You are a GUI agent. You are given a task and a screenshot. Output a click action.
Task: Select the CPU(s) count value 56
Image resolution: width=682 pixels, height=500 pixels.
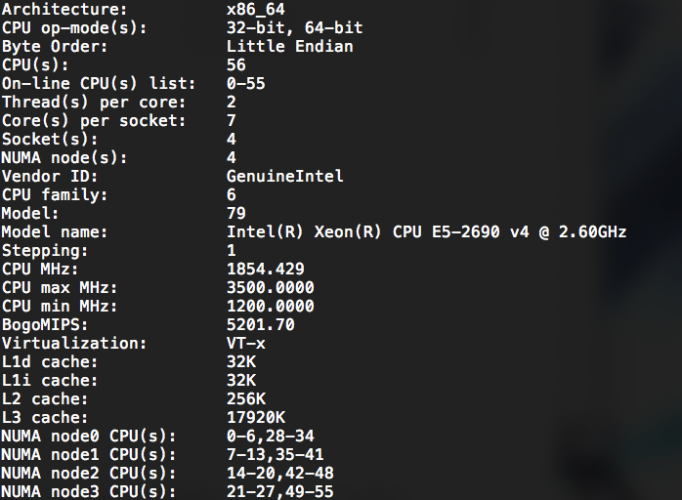pos(236,65)
